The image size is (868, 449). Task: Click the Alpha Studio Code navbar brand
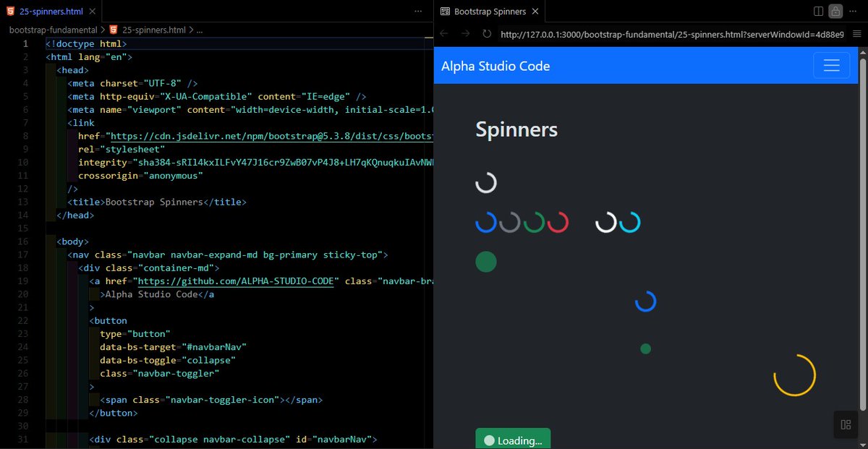click(495, 66)
